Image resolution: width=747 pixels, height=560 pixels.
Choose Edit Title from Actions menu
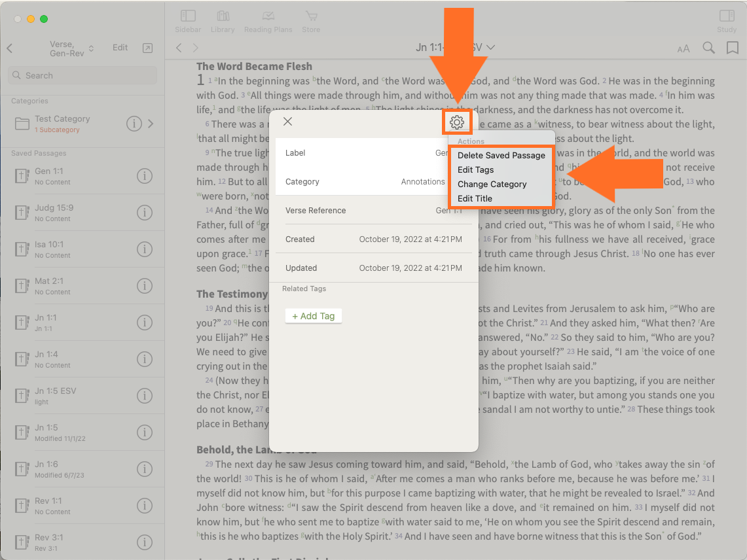tap(501, 199)
